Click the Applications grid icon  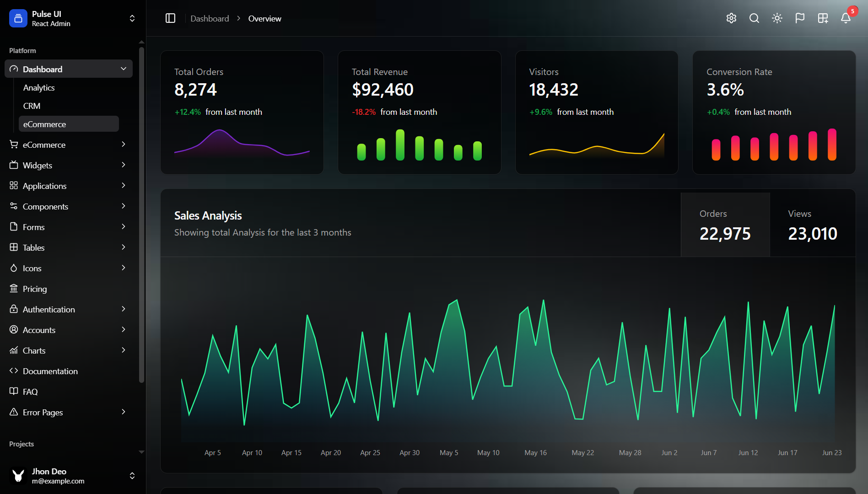tap(14, 185)
